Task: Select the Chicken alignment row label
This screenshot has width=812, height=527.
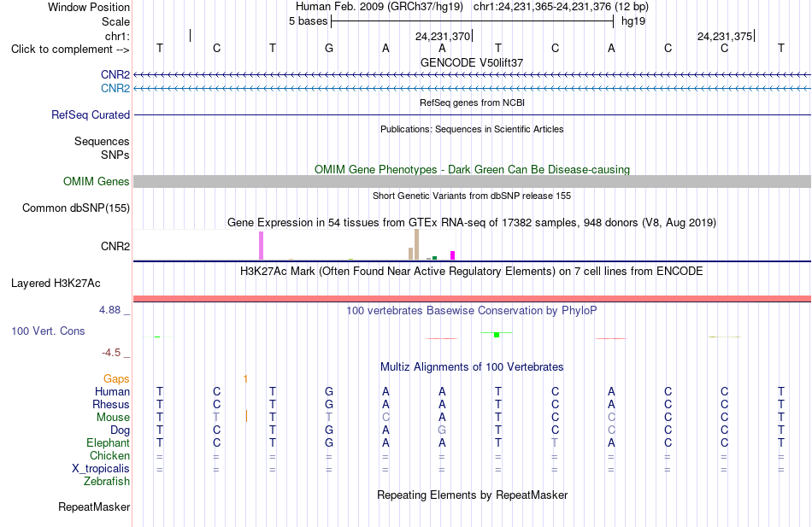Action: pyautogui.click(x=109, y=455)
